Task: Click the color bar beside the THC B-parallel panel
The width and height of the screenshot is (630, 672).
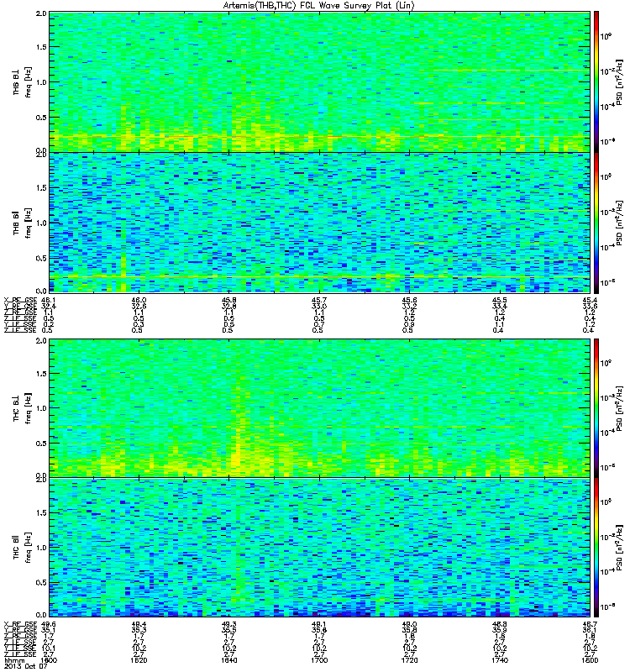Action: point(596,548)
